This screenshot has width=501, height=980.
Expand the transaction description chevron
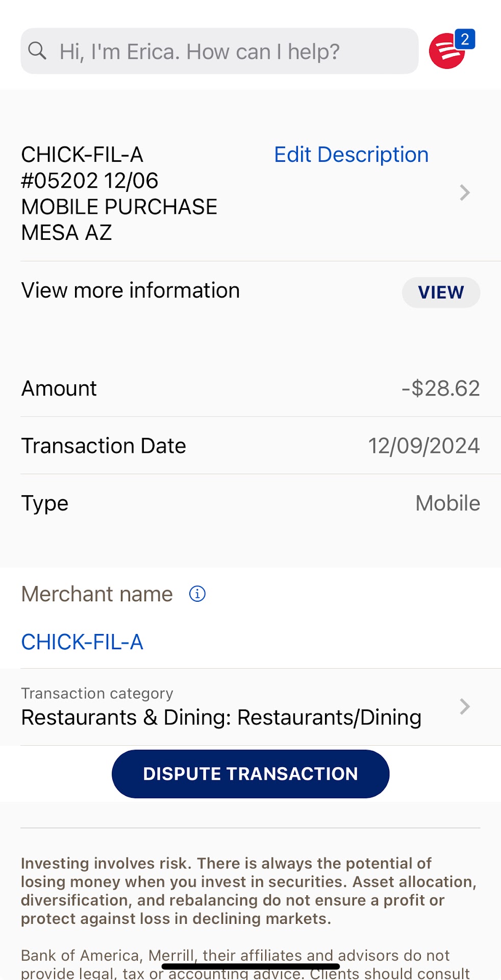464,193
